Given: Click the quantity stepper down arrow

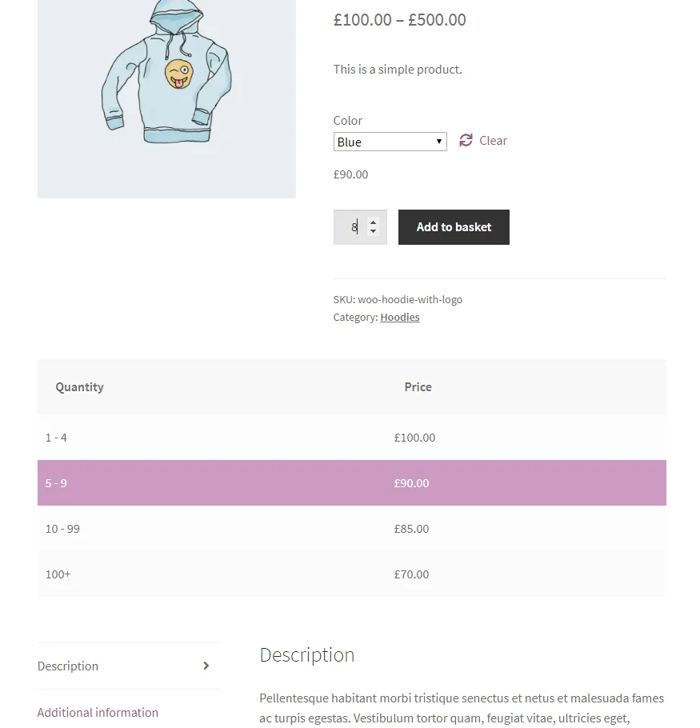Looking at the screenshot, I should (371, 231).
